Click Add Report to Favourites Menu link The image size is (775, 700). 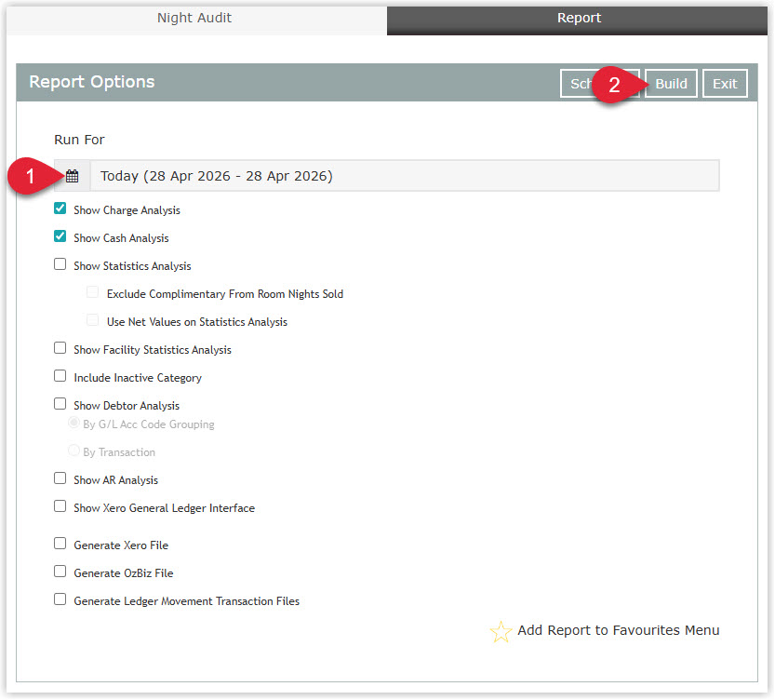[619, 631]
